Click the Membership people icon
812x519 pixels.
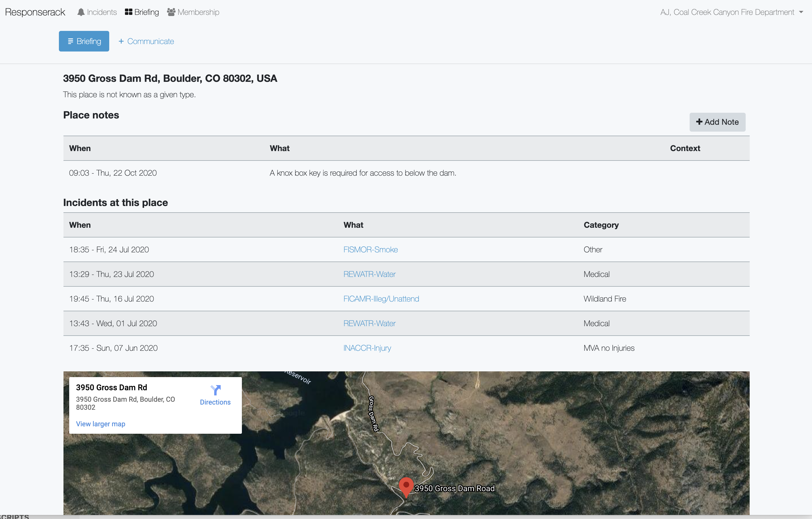(x=171, y=12)
